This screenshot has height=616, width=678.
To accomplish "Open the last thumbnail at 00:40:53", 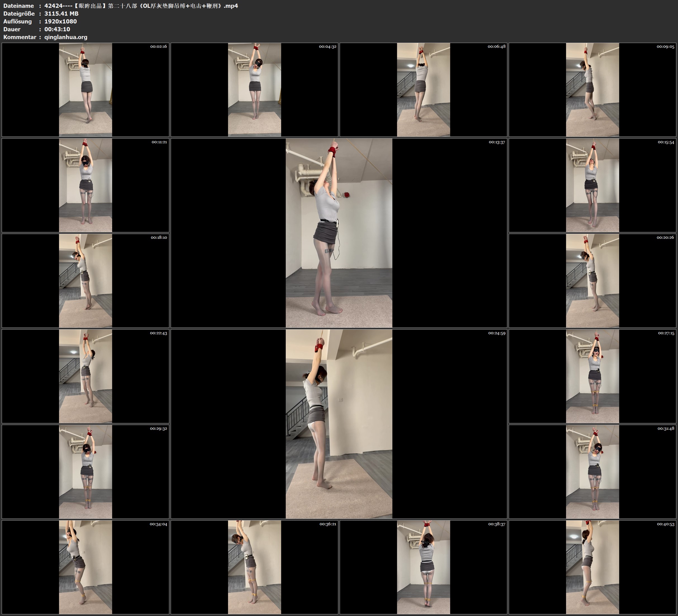I will pyautogui.click(x=592, y=567).
